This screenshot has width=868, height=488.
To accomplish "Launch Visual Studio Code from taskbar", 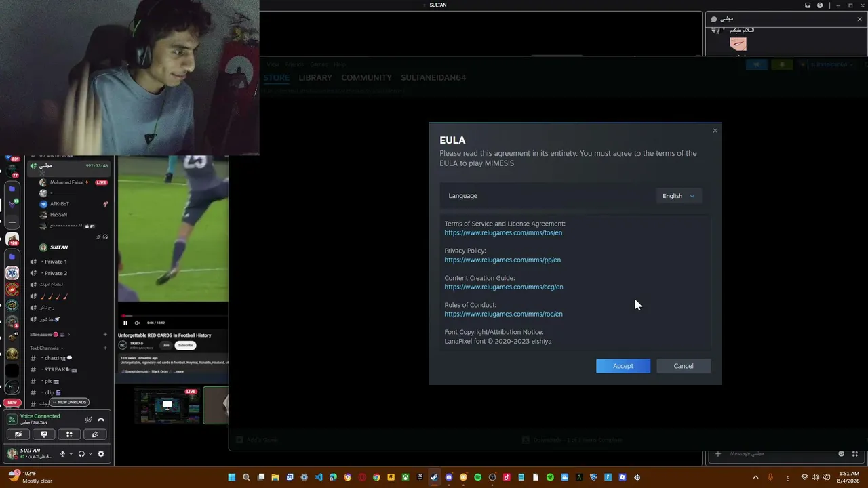I will 319,477.
